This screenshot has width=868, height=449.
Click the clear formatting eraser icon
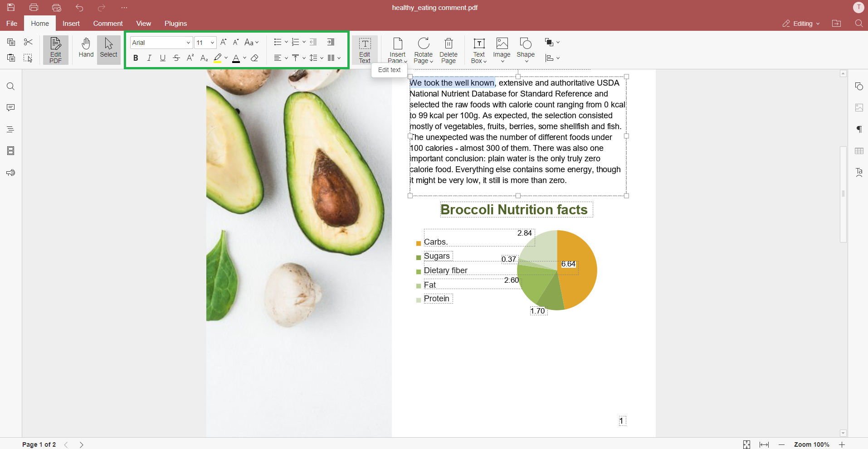pyautogui.click(x=255, y=58)
